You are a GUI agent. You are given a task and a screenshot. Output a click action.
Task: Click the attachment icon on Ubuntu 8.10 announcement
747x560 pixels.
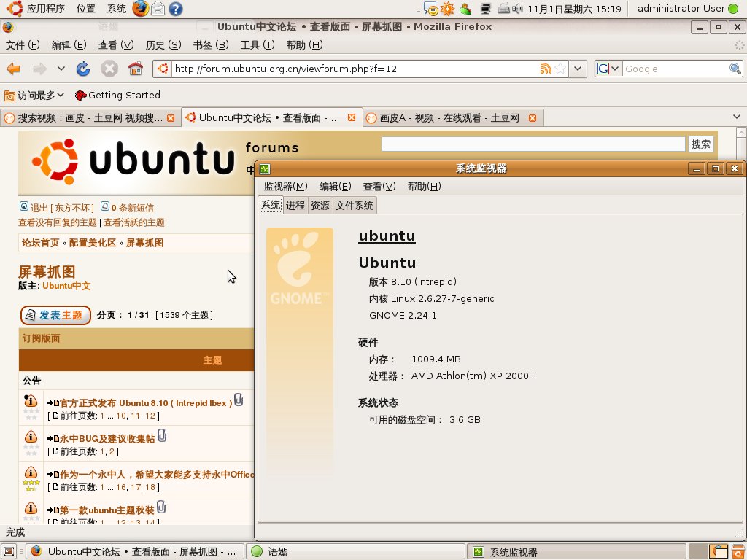click(239, 400)
